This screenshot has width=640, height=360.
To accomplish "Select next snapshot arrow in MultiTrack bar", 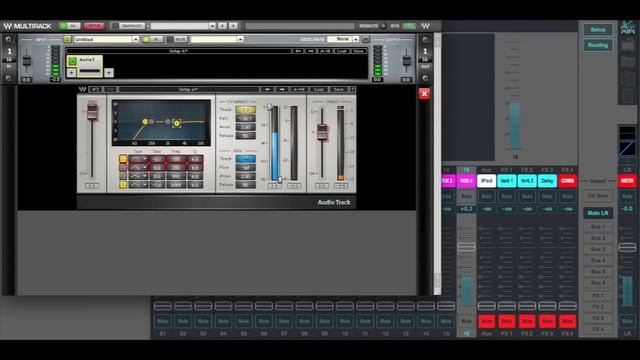I will tap(233, 26).
